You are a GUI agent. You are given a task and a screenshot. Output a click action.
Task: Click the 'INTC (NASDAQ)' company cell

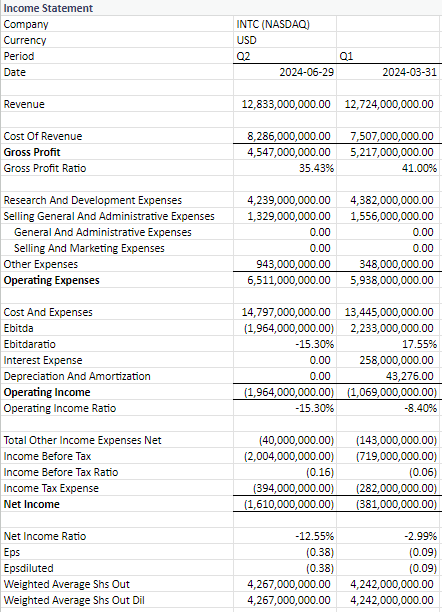point(273,24)
